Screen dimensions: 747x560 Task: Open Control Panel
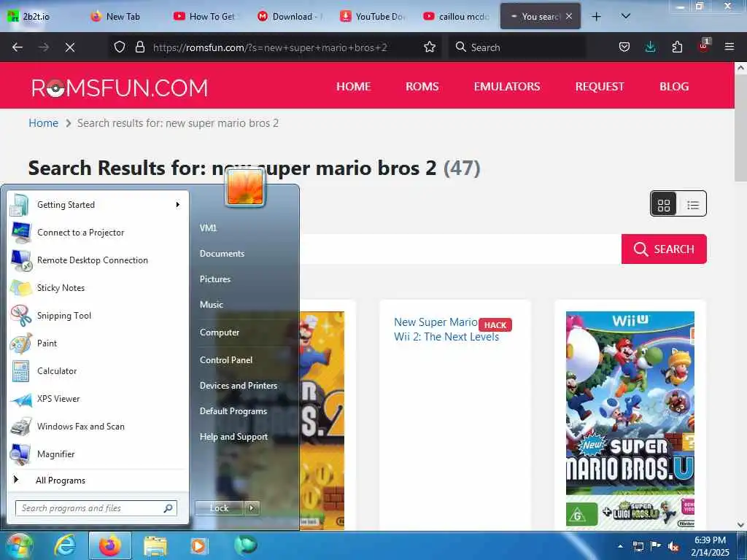point(226,360)
